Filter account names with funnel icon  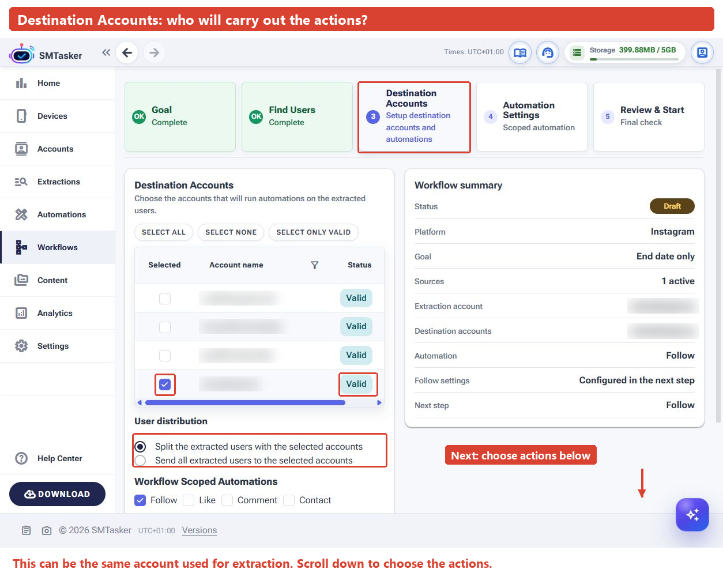click(x=315, y=265)
